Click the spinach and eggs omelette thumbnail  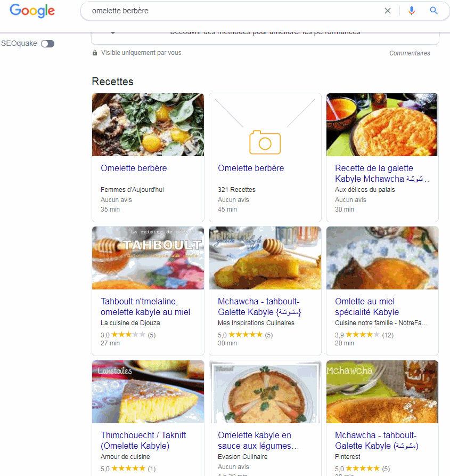tap(148, 125)
